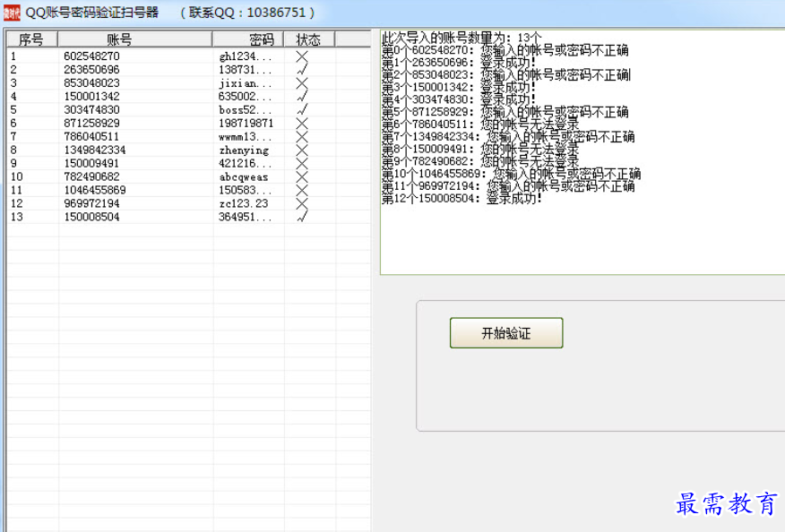Click password cell gh1234...

point(246,56)
